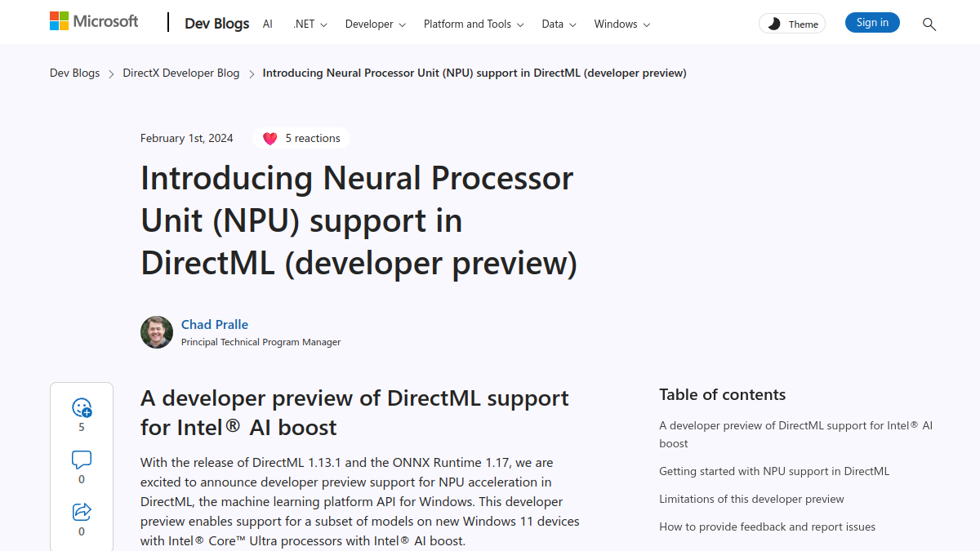
Task: Add a reaction via smiley icon
Action: pyautogui.click(x=82, y=407)
